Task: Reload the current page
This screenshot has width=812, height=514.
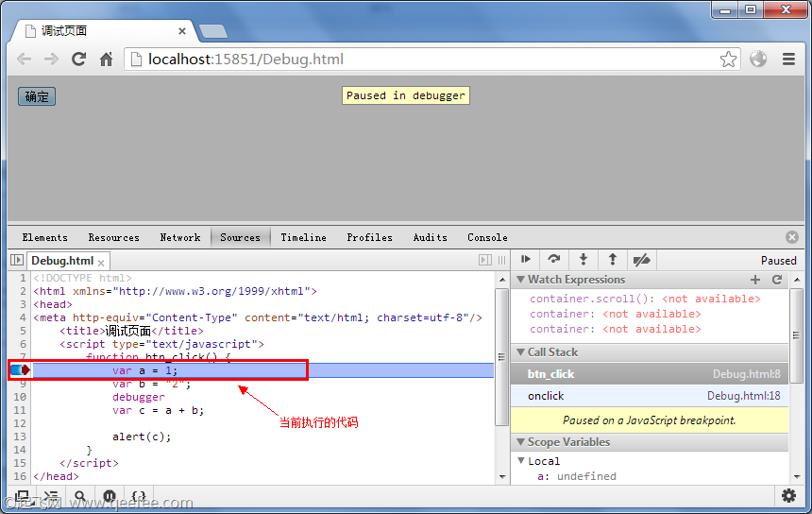Action: pos(78,60)
